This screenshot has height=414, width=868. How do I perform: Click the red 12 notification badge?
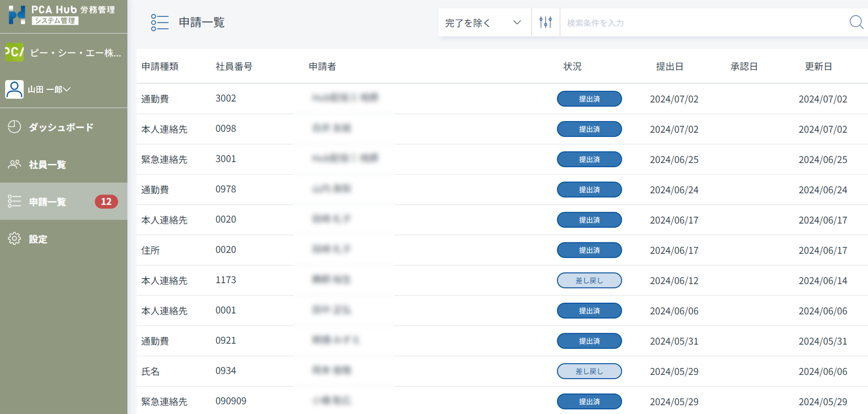pos(106,202)
